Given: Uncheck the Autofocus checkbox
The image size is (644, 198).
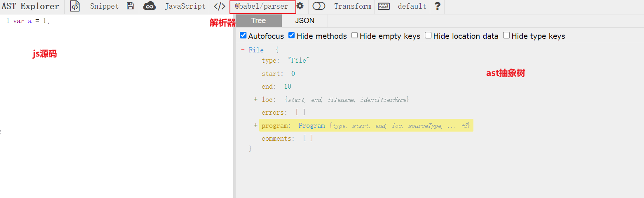Looking at the screenshot, I should pyautogui.click(x=243, y=35).
